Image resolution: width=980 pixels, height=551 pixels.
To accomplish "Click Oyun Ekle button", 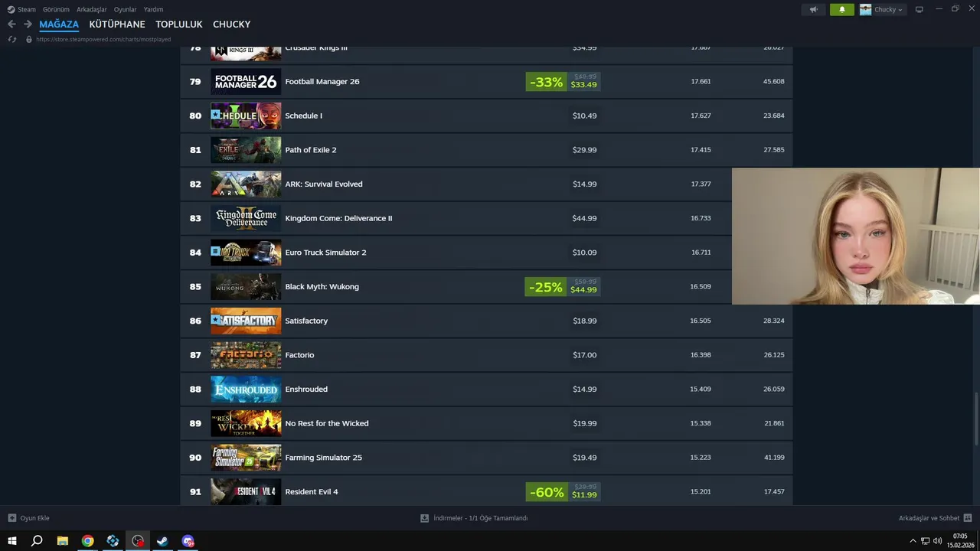I will pos(29,518).
